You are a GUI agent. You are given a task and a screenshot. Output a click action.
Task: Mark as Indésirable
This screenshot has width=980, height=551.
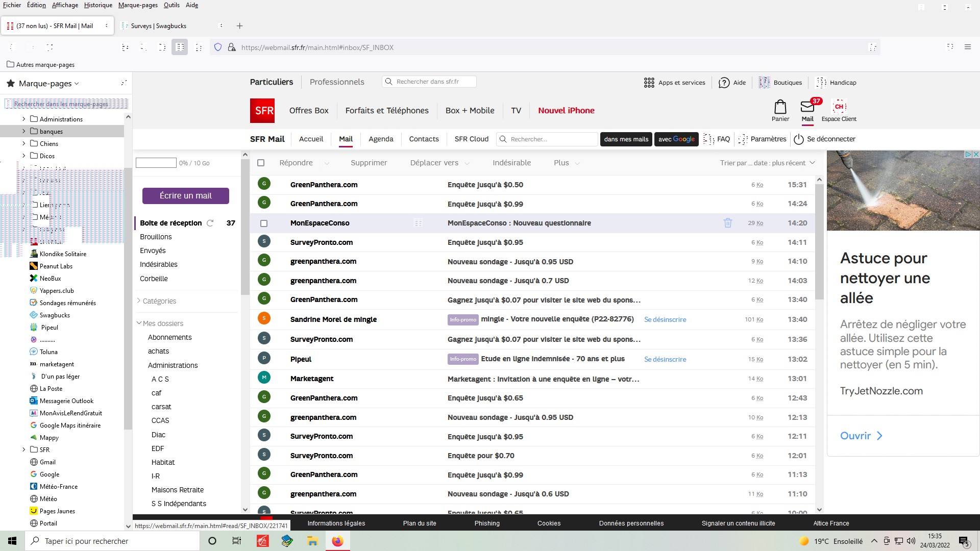point(511,163)
